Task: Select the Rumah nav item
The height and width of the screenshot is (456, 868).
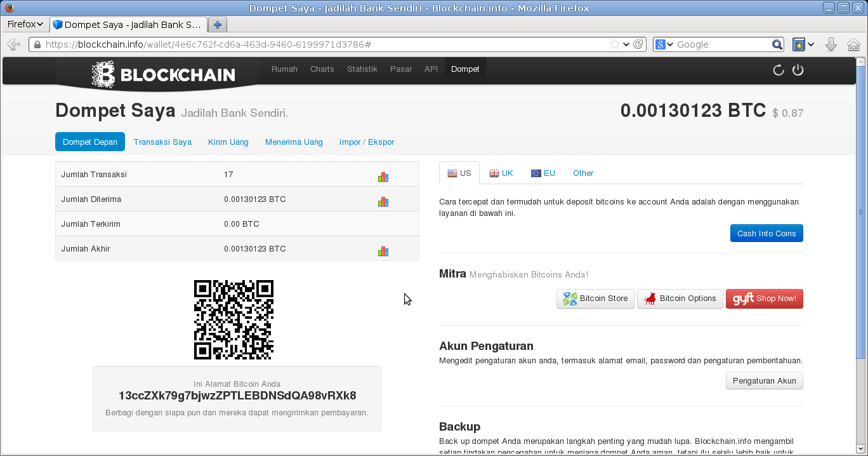Action: (x=284, y=69)
